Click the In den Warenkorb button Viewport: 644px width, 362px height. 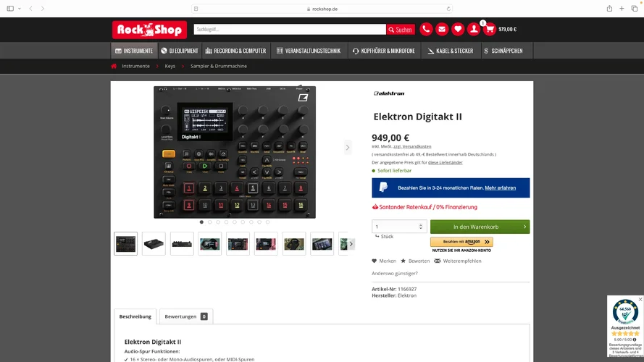click(x=480, y=227)
